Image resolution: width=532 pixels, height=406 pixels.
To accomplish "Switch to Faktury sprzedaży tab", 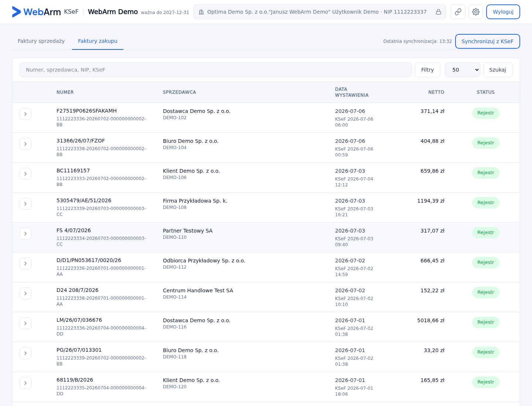I will click(x=41, y=41).
